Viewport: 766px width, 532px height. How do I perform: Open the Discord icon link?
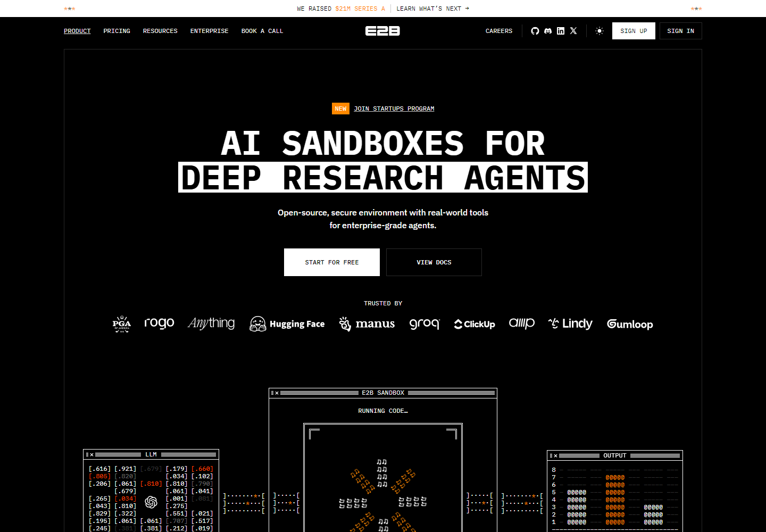click(x=548, y=31)
